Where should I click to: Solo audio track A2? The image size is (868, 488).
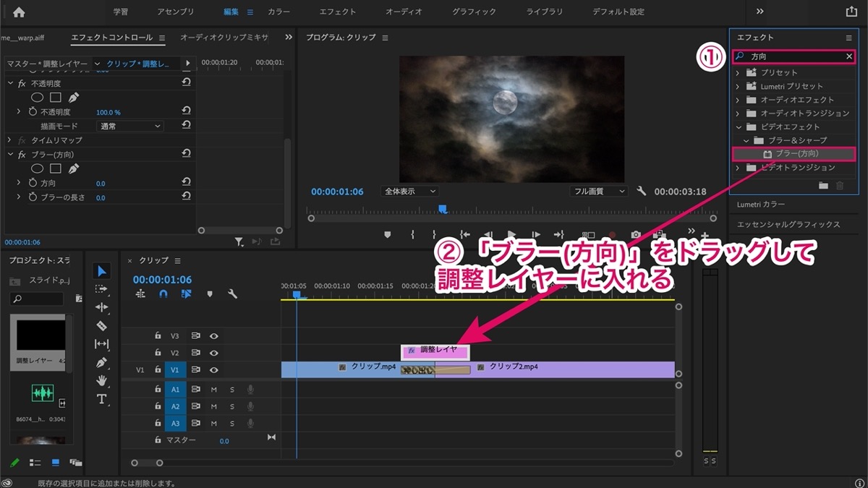[232, 407]
